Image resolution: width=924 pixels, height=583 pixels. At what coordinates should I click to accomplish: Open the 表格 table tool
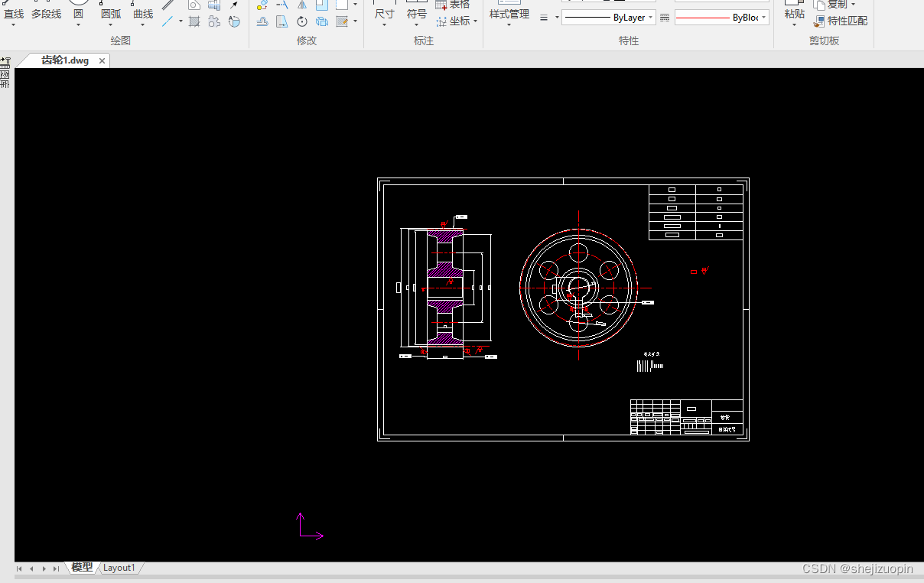coord(453,5)
